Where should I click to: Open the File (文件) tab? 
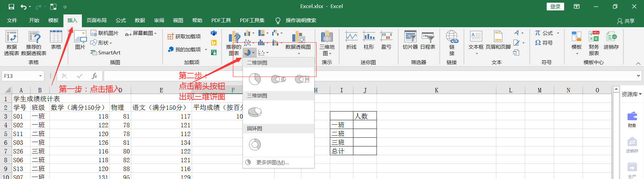pos(12,20)
